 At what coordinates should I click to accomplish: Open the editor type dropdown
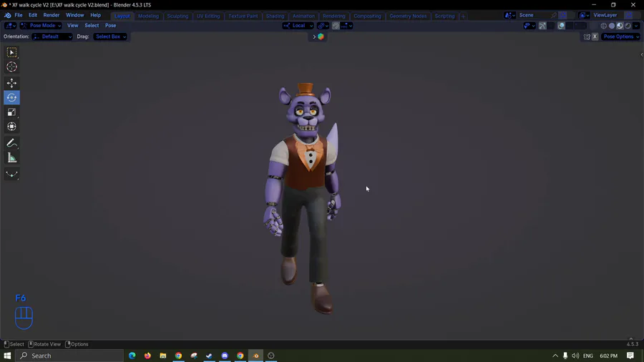10,26
